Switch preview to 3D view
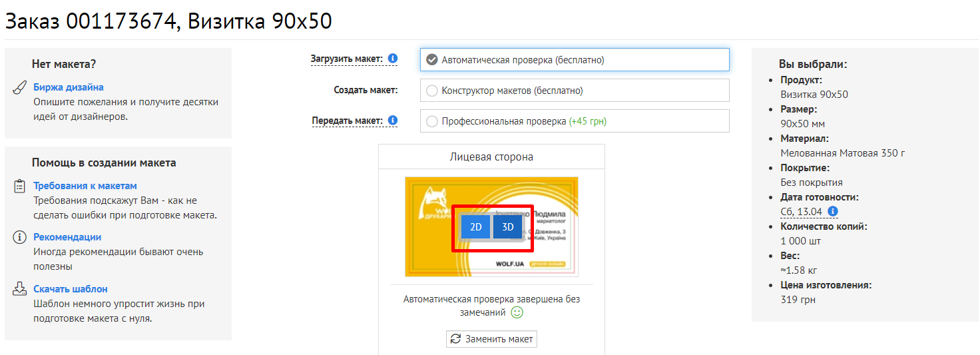The width and height of the screenshot is (980, 355). [507, 227]
